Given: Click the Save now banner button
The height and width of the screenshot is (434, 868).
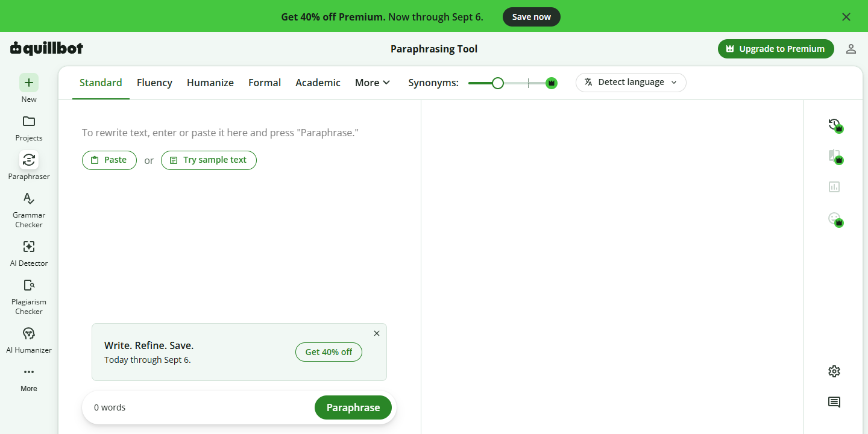Looking at the screenshot, I should coord(532,17).
